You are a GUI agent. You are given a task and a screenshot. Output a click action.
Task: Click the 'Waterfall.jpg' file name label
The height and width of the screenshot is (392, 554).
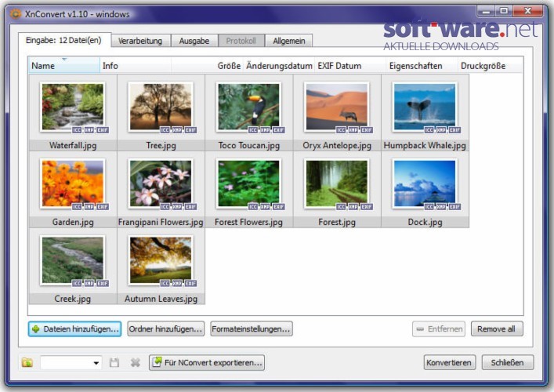(x=73, y=145)
